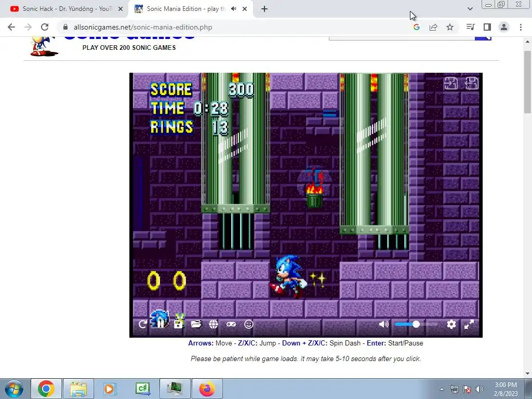
Task: Open Chrome from the taskbar
Action: pyautogui.click(x=46, y=389)
